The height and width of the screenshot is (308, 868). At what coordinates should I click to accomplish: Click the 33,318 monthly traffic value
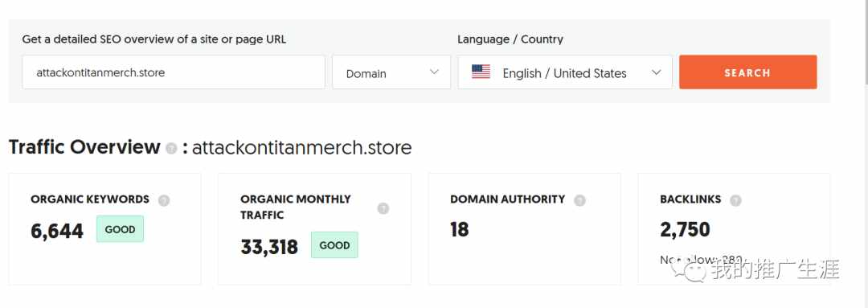[x=269, y=248]
